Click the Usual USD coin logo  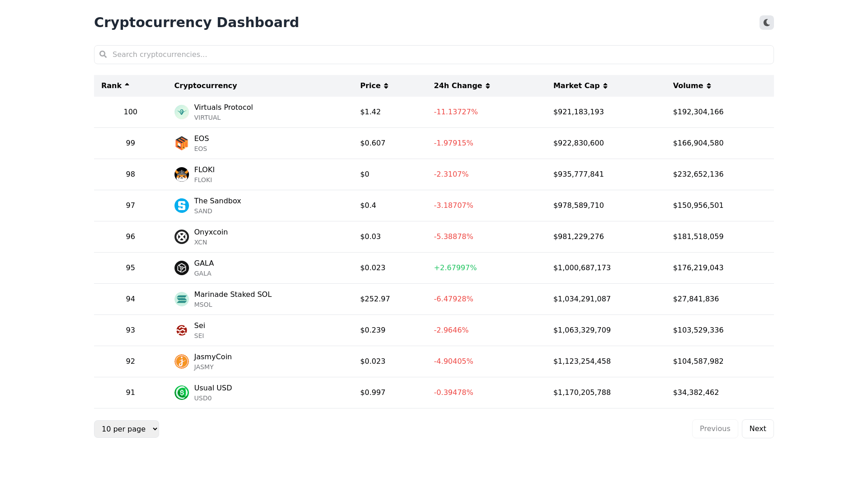pos(181,393)
